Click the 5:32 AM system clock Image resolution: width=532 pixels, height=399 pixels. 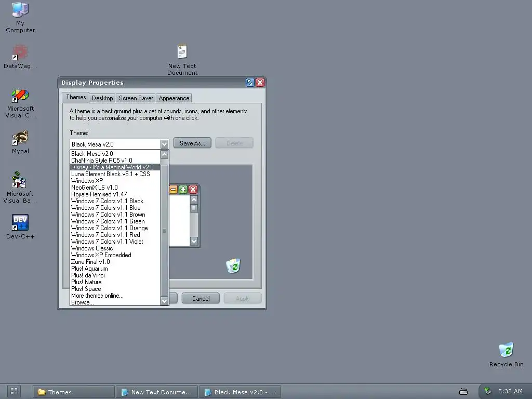click(510, 391)
